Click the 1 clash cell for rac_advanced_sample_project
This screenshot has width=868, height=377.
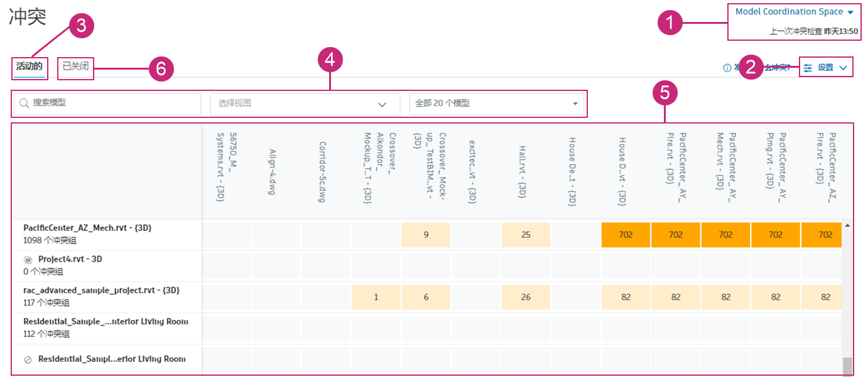point(376,297)
